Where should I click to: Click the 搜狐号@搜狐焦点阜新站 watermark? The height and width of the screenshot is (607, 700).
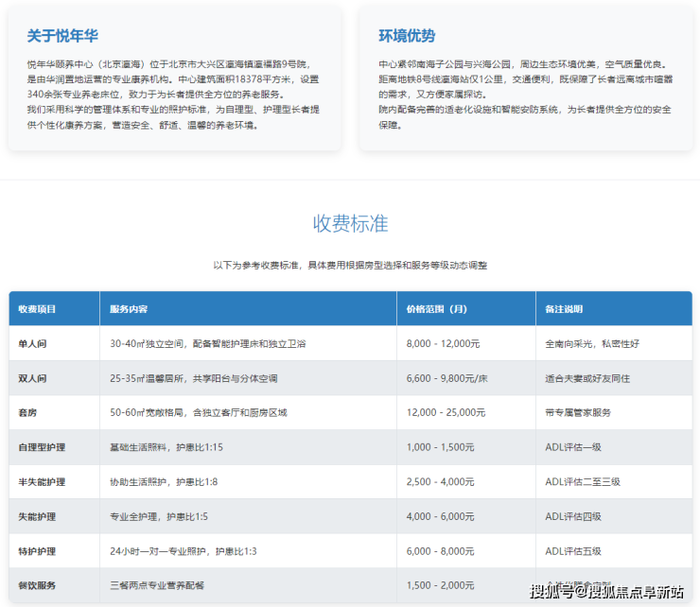tap(606, 592)
